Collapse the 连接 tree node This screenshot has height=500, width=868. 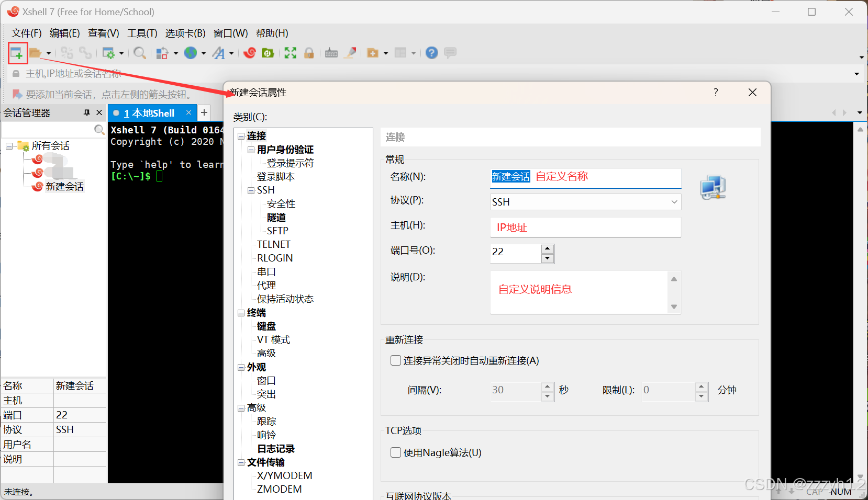coord(241,136)
